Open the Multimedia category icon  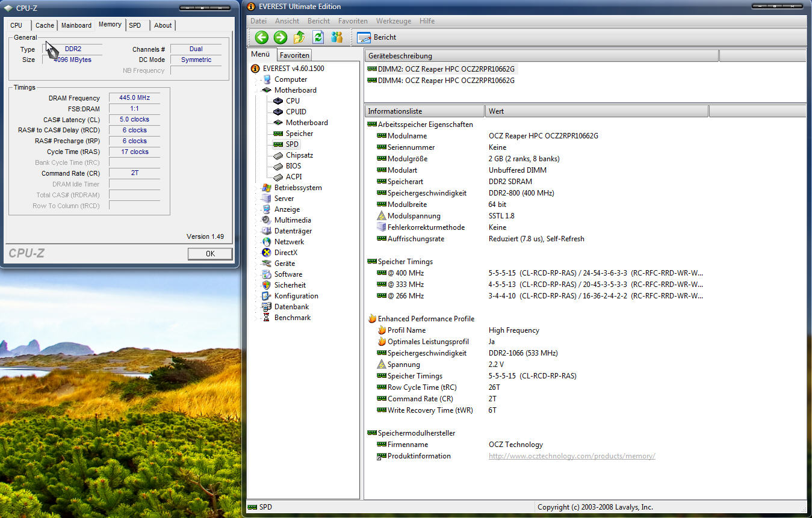tap(267, 220)
